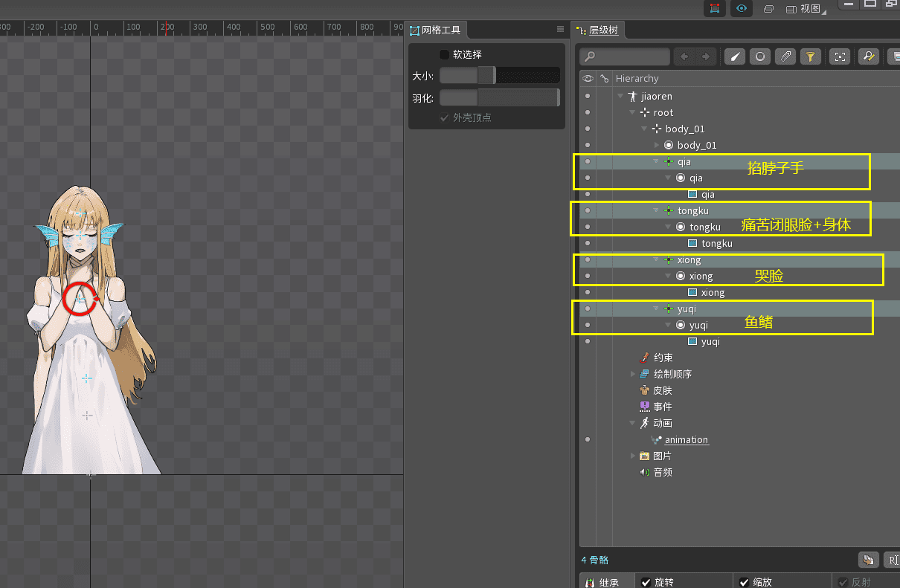
Task: Uncheck the 旋转 inherit checkbox
Action: tap(646, 582)
